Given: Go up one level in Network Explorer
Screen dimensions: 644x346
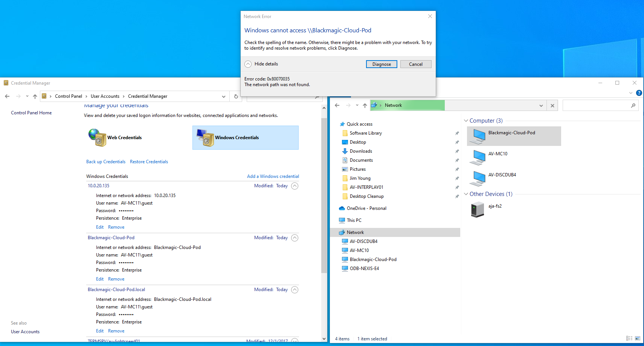Looking at the screenshot, I should (x=365, y=105).
